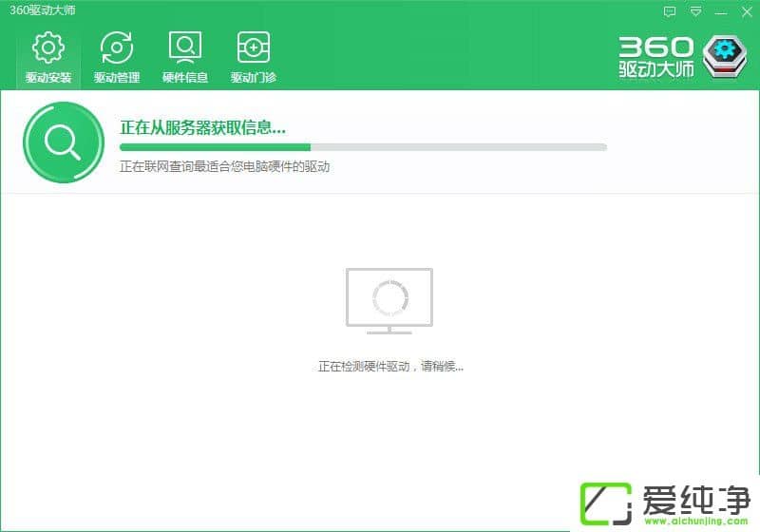Switch to the 驱动管理 tab

[x=117, y=57]
